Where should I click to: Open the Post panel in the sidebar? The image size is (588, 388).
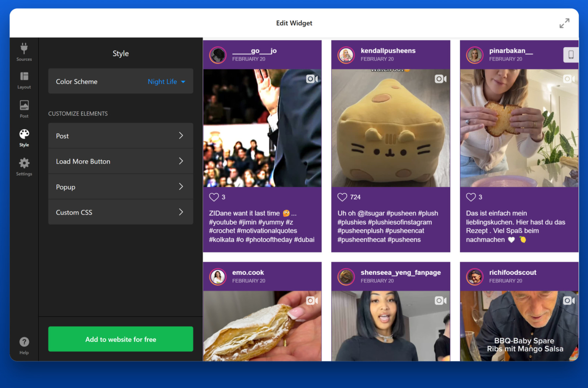point(24,109)
